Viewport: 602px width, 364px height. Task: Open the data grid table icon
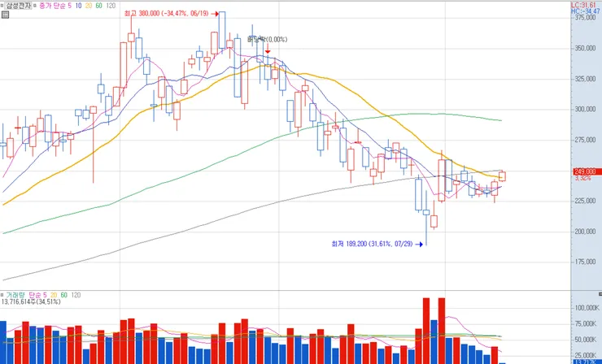pyautogui.click(x=5, y=15)
